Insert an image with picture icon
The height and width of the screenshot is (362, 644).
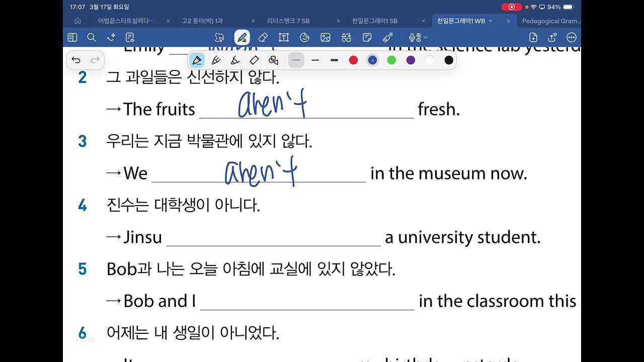[x=326, y=37]
